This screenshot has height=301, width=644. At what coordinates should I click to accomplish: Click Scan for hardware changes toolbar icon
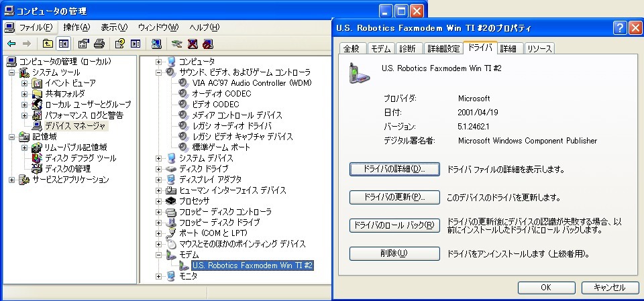tap(156, 44)
